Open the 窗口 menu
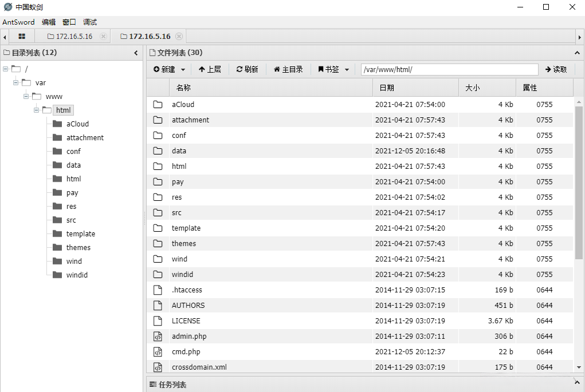The width and height of the screenshot is (585, 392). 69,22
